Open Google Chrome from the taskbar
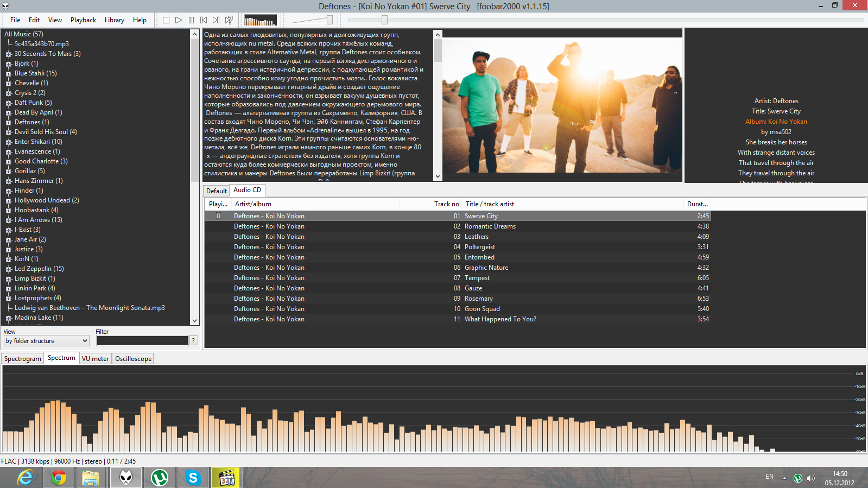Viewport: 868px width, 488px height. point(59,478)
